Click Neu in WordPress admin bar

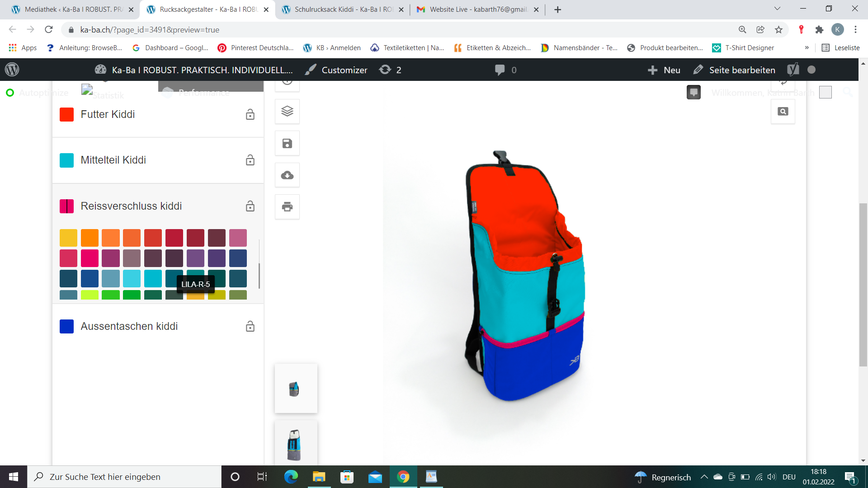pos(664,70)
